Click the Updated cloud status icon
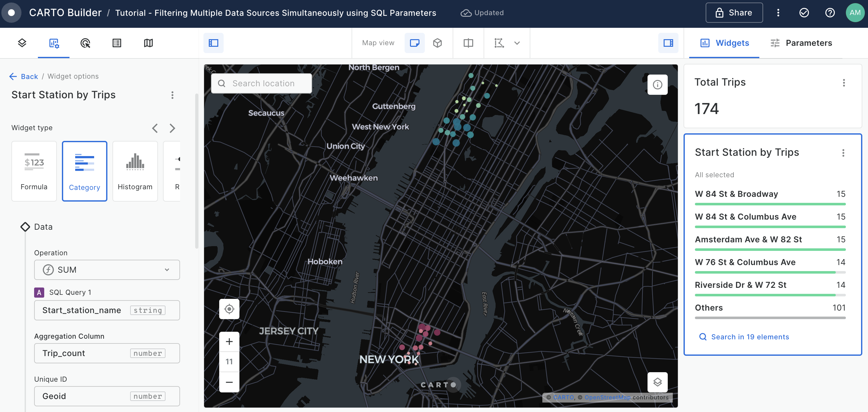 click(x=466, y=13)
